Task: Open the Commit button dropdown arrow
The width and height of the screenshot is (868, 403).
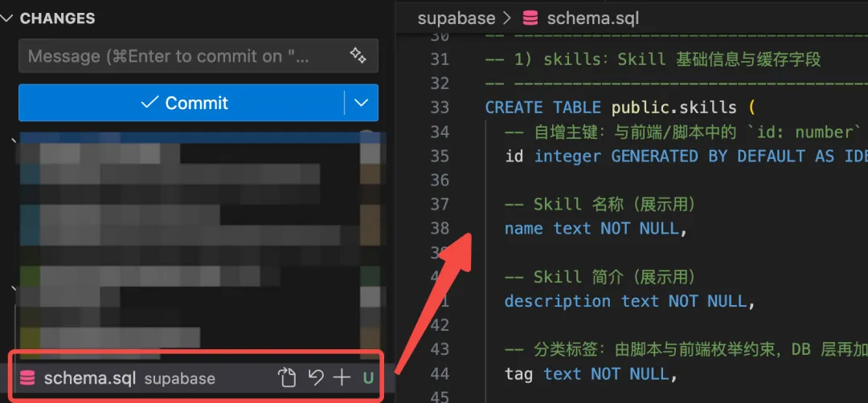Action: [x=362, y=103]
